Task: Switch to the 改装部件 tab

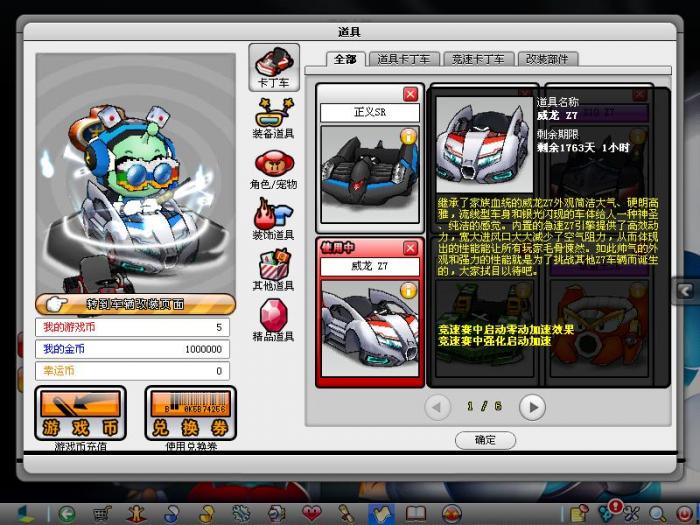Action: click(547, 59)
